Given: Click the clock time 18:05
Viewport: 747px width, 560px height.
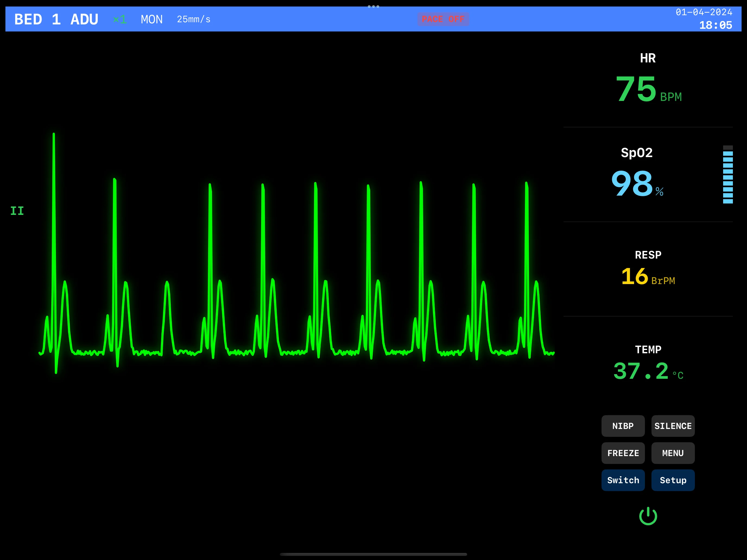Looking at the screenshot, I should (716, 25).
